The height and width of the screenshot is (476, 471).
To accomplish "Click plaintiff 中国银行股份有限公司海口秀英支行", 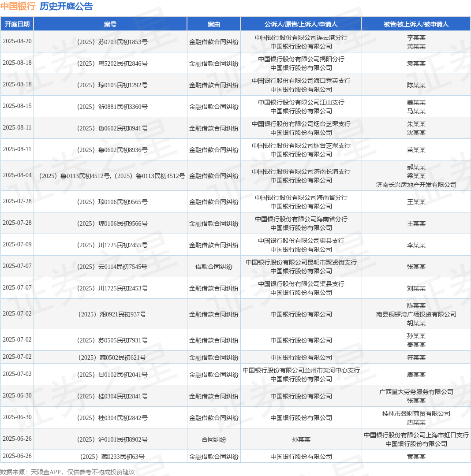I will 301,81.
